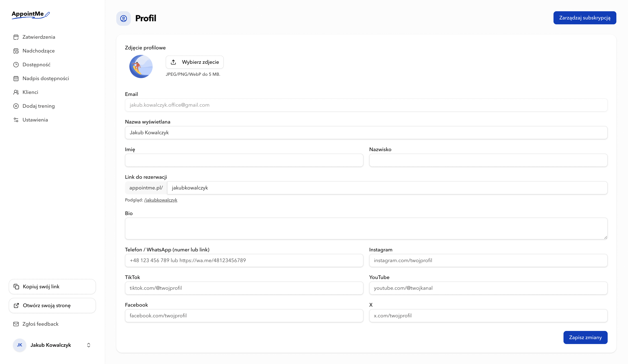Follow the /jakubkowalczyk preview link
Screen dimensions: 628x364
point(161,200)
